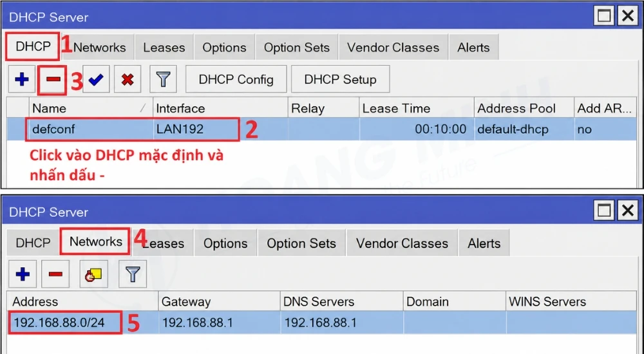Sort by the WINS Servers column header
Viewport: 644px width, 354px height.
point(571,301)
